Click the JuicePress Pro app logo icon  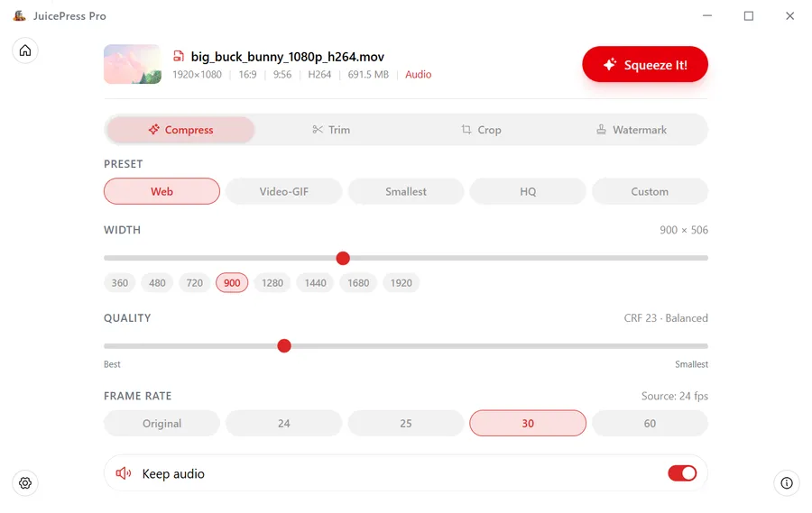tap(19, 16)
